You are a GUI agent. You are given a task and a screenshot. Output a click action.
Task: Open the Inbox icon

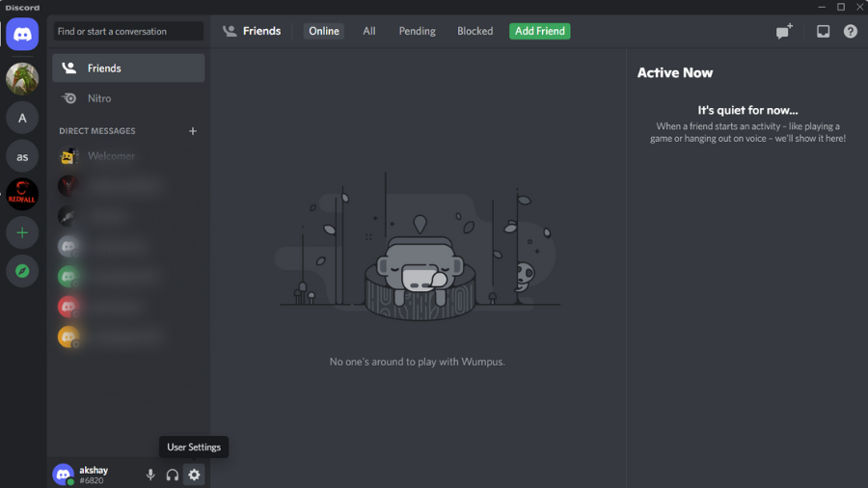click(823, 31)
